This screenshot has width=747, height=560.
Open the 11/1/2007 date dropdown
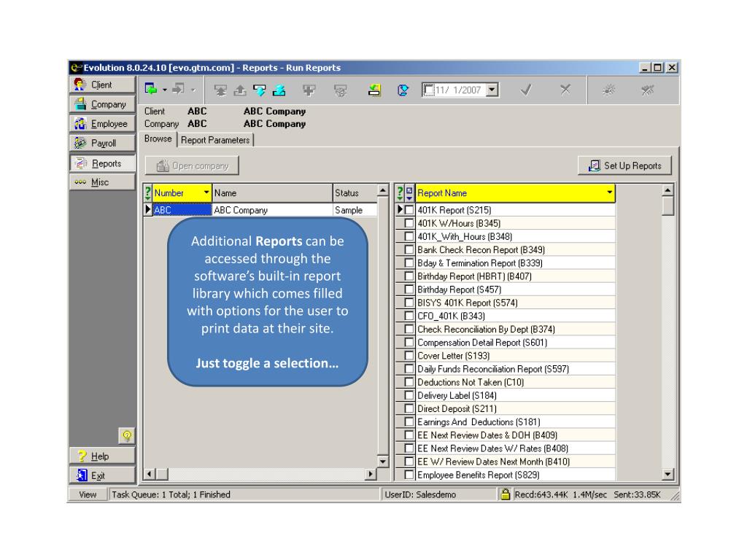[492, 90]
